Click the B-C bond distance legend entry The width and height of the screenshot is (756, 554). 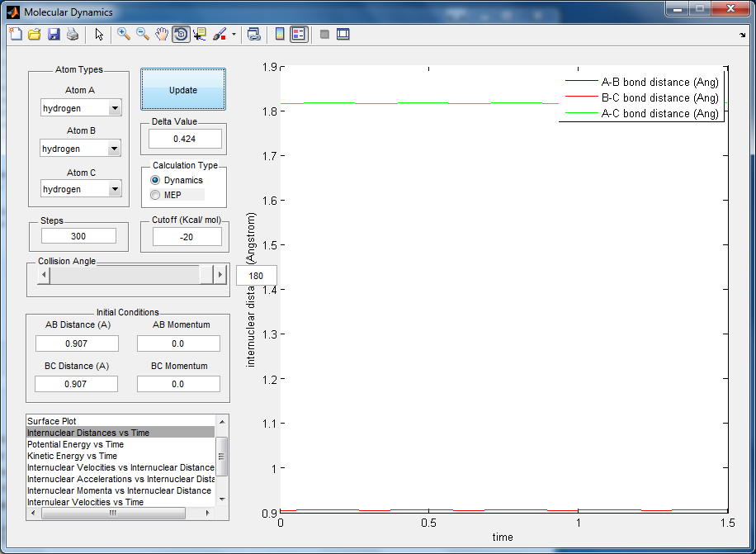click(x=642, y=97)
